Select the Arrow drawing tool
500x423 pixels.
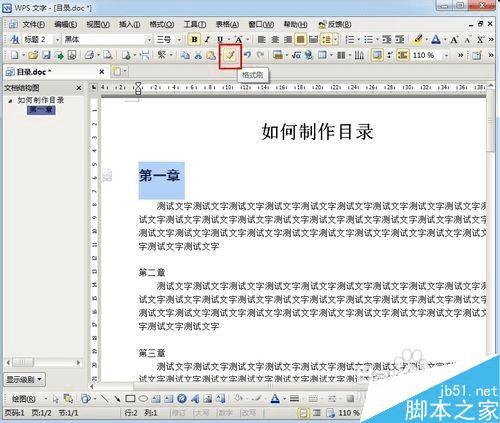tap(117, 398)
